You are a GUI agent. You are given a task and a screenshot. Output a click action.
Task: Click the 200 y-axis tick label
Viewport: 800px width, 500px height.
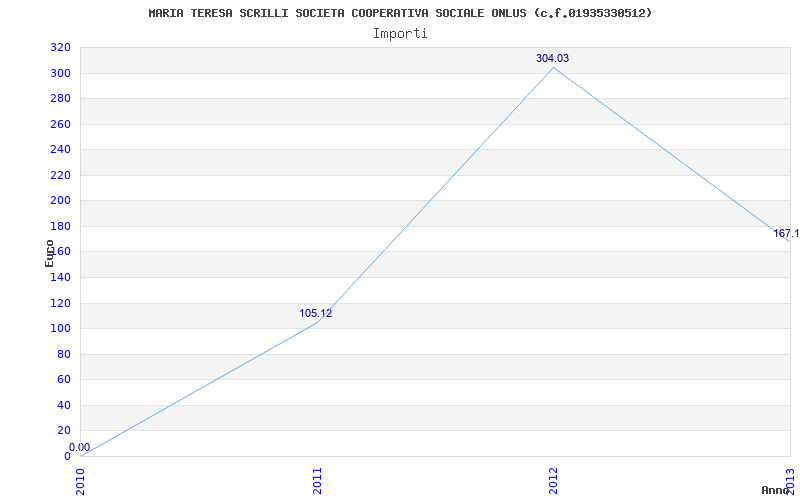tap(60, 201)
